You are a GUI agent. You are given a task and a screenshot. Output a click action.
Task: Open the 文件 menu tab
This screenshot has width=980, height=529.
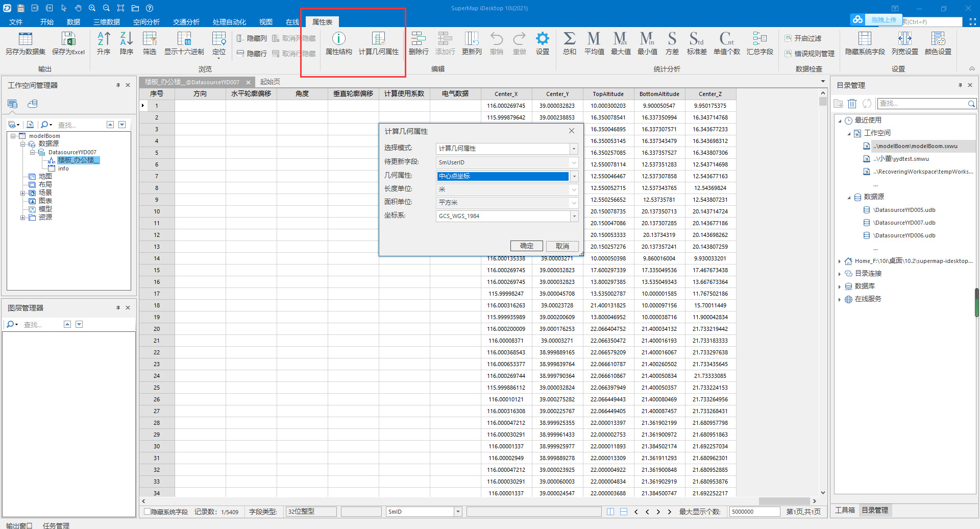(16, 22)
